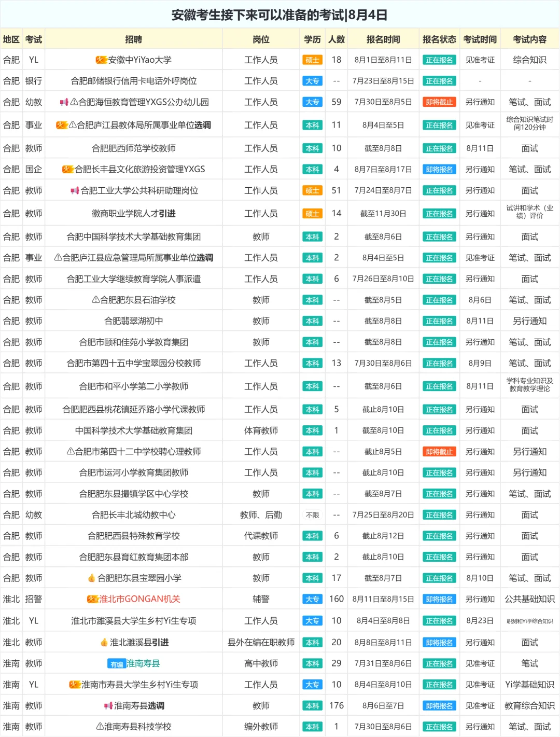Click the fire icon beside 合肥长丰县文化旅游投资管理YXGS
The image size is (560, 737).
[68, 170]
